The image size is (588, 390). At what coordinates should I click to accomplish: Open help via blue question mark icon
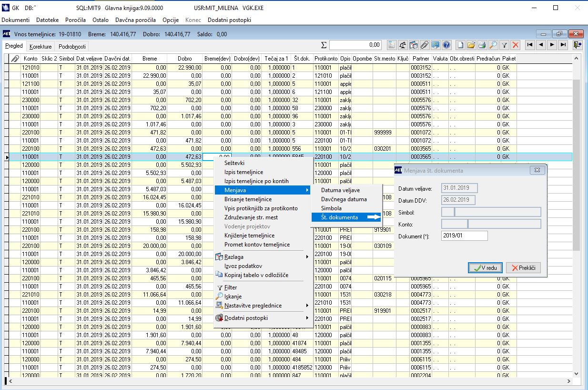pos(446,45)
